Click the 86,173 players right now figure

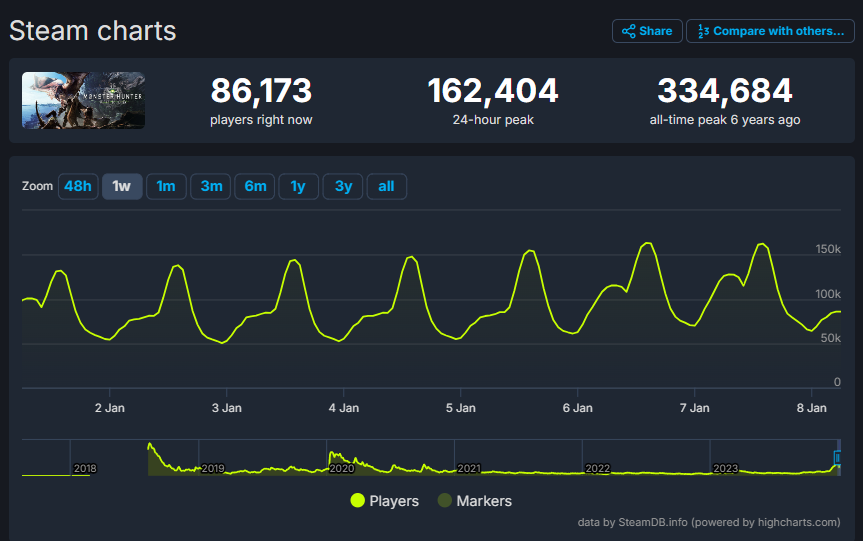pos(261,90)
